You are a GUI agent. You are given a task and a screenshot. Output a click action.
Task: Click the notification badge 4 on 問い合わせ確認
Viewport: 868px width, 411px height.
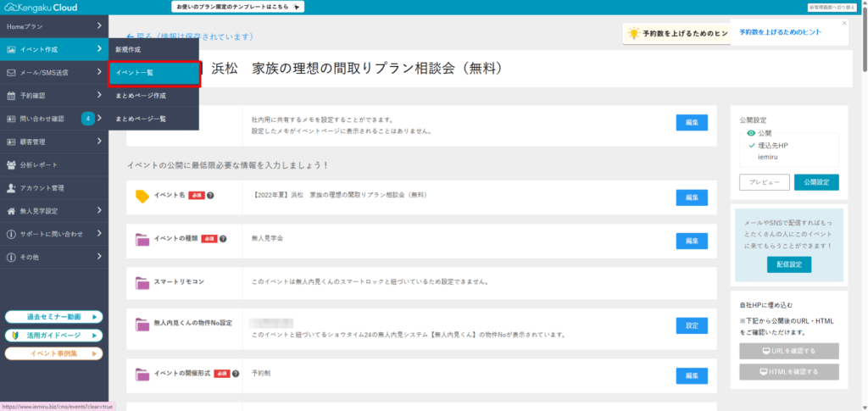click(88, 119)
